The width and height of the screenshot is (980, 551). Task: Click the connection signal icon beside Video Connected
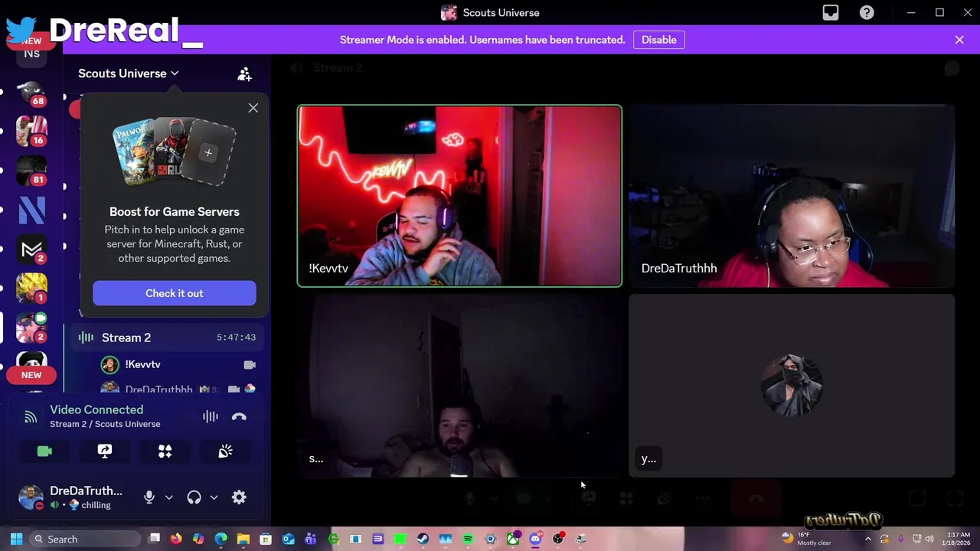point(31,417)
